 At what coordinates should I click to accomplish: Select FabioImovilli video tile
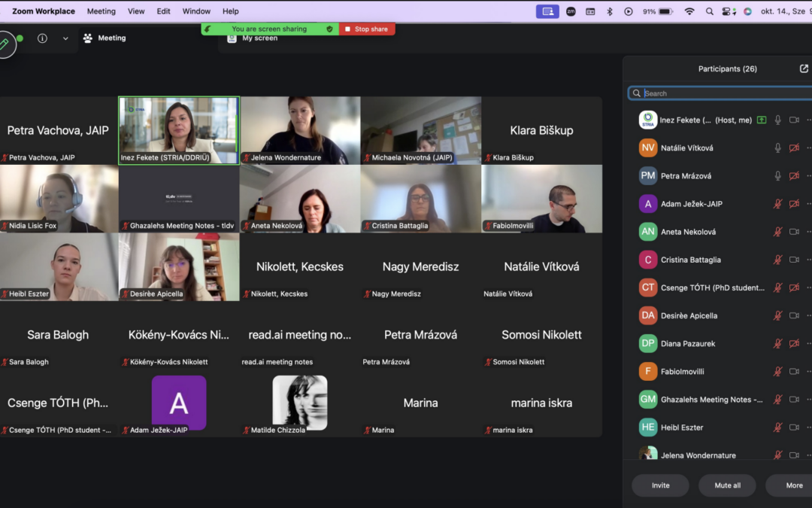[541, 199]
